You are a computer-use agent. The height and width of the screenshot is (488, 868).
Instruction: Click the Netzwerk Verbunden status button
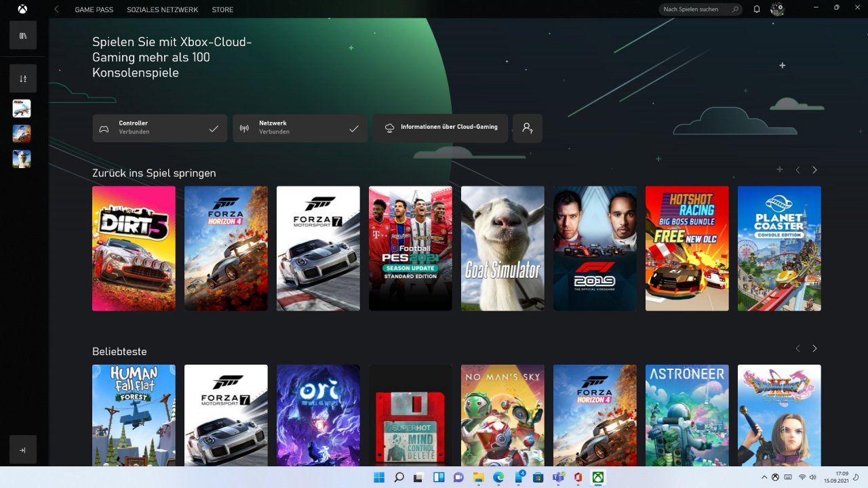pos(300,128)
